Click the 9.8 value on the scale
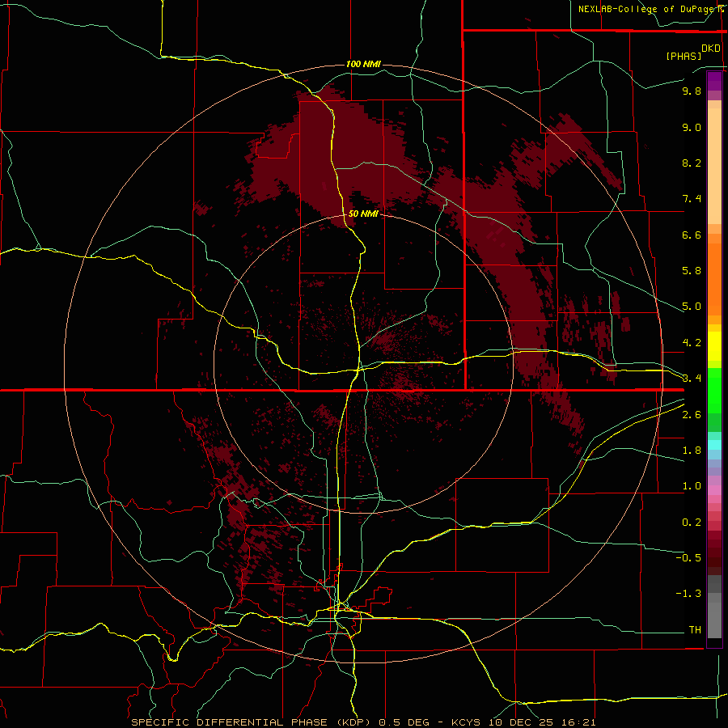The height and width of the screenshot is (728, 728). coord(692,91)
